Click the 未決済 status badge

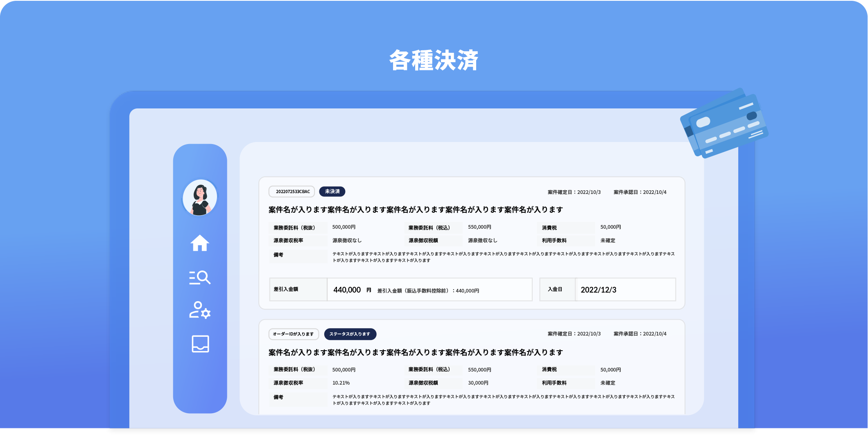[332, 191]
